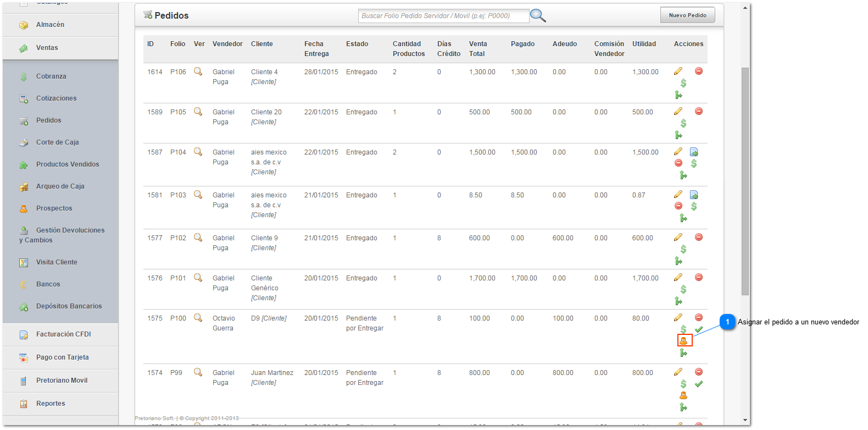Viewport: 868px width, 430px height.
Task: Assign order P100 to a new vendor
Action: tap(685, 341)
